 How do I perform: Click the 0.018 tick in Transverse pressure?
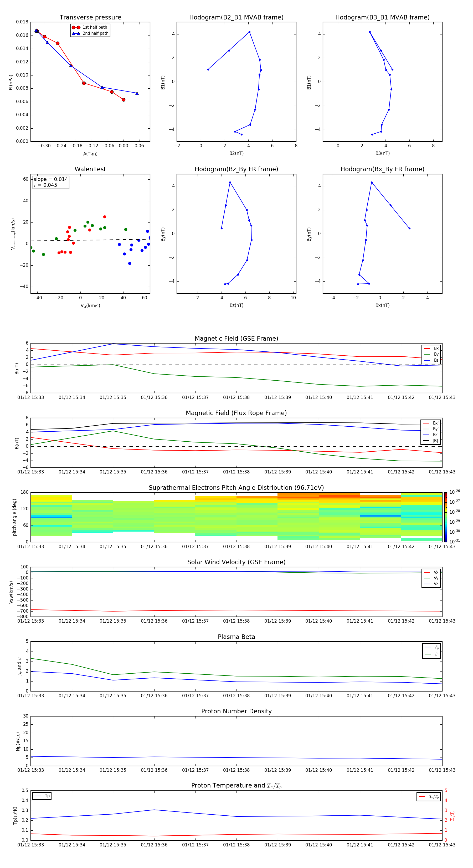pyautogui.click(x=22, y=22)
